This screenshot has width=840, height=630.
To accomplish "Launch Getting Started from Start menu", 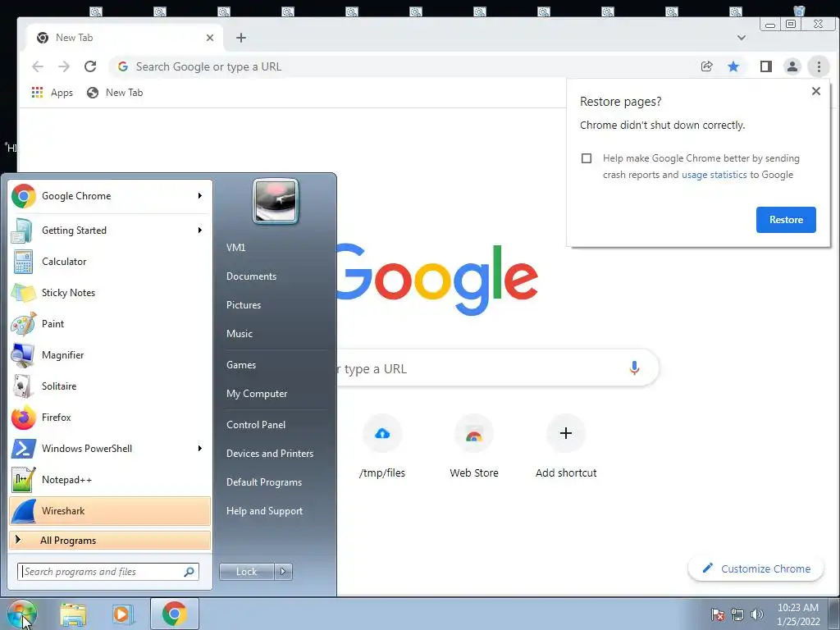I will (x=110, y=231).
